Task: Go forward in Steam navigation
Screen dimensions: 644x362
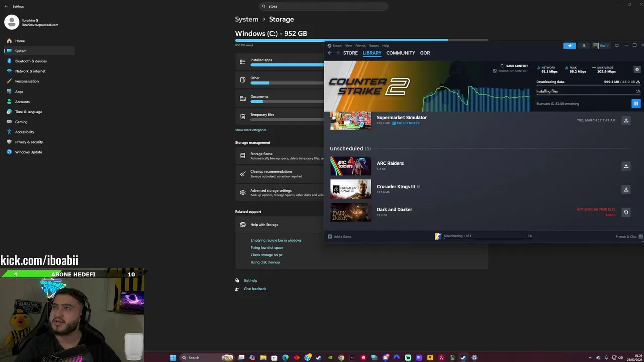Action: (338, 53)
